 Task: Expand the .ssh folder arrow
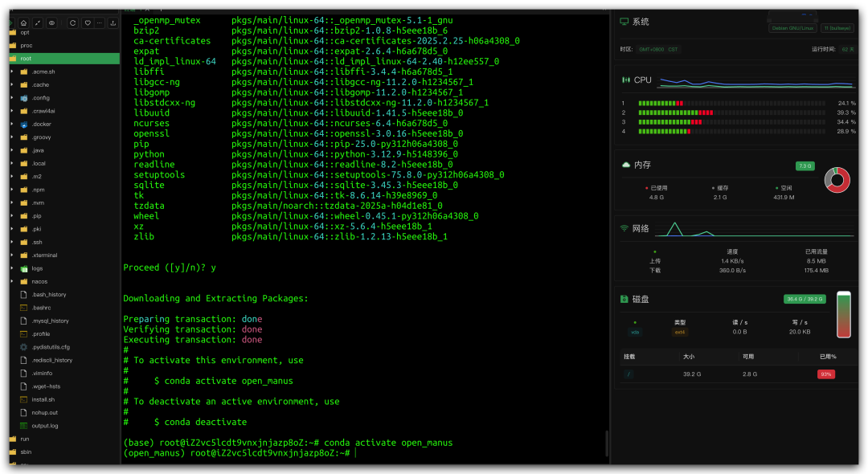pyautogui.click(x=12, y=242)
